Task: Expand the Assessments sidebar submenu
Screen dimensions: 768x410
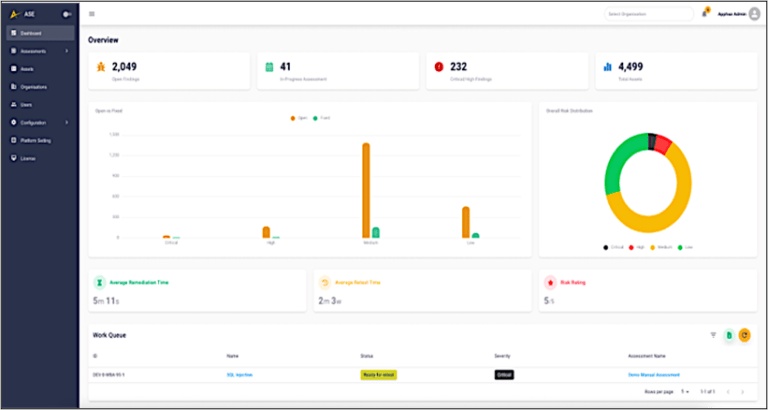Action: [66, 50]
